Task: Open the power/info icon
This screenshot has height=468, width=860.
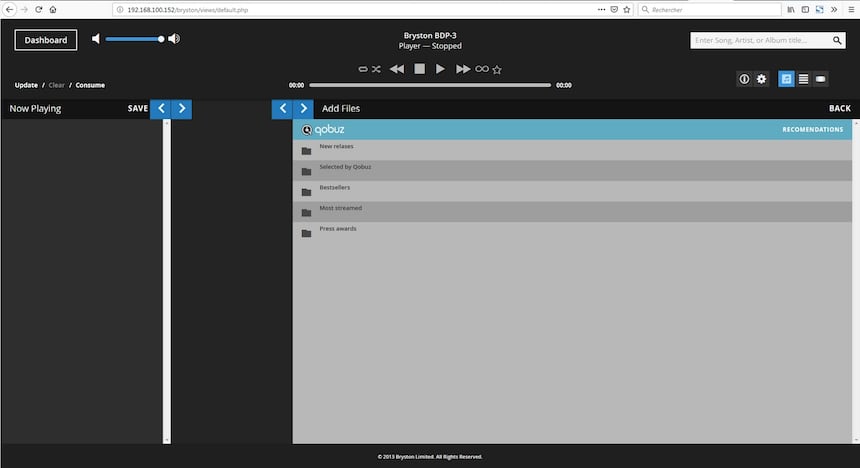Action: point(744,79)
